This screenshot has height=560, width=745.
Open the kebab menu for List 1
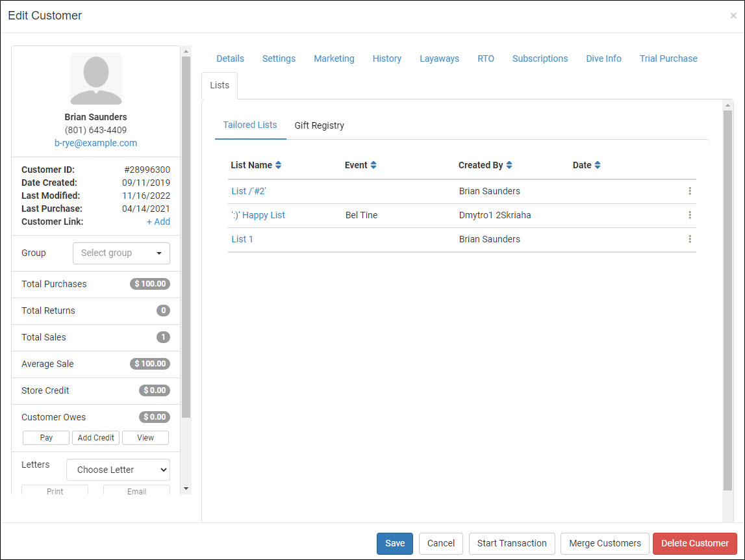pyautogui.click(x=690, y=239)
